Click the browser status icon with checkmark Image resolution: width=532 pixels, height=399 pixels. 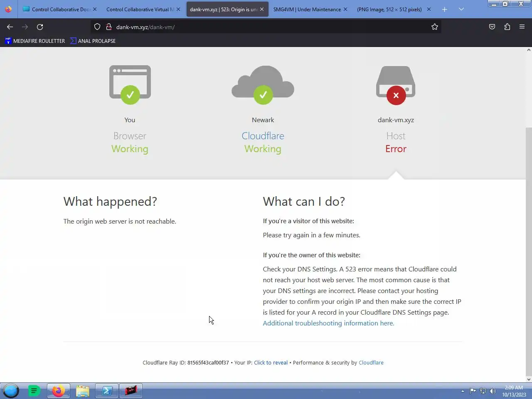coord(130,85)
